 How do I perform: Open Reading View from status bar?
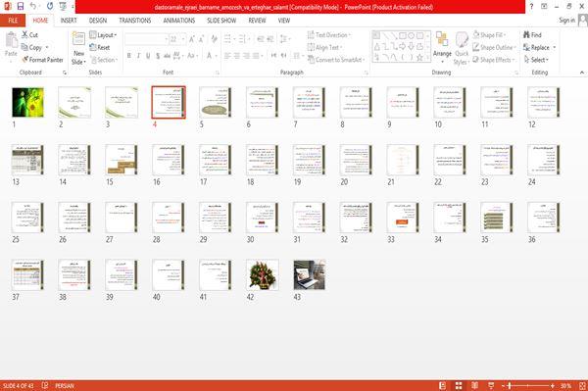(474, 386)
